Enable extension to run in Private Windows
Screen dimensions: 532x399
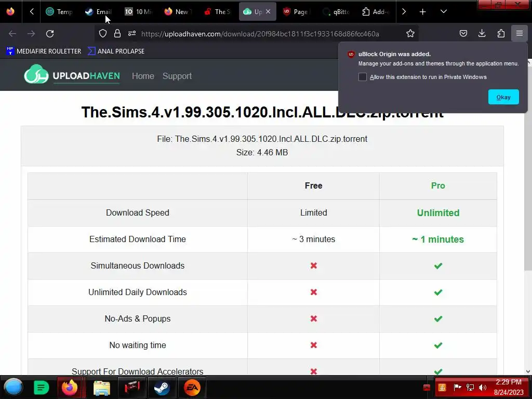click(x=362, y=77)
